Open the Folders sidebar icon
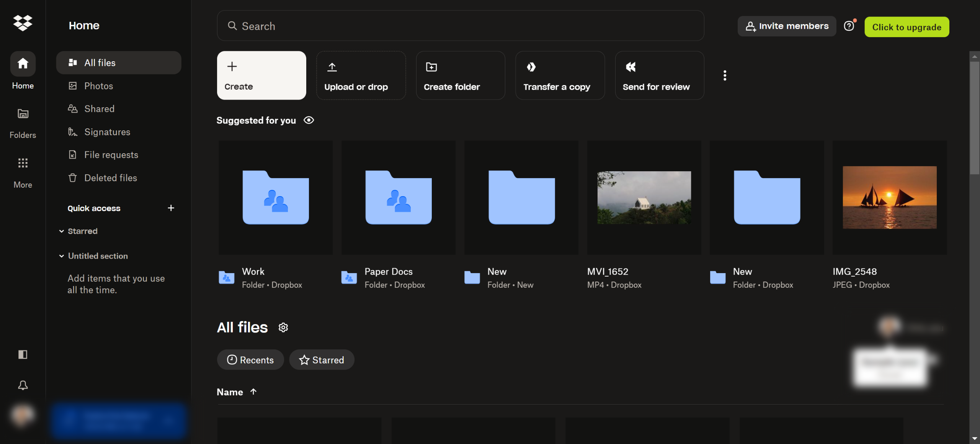 (x=23, y=114)
